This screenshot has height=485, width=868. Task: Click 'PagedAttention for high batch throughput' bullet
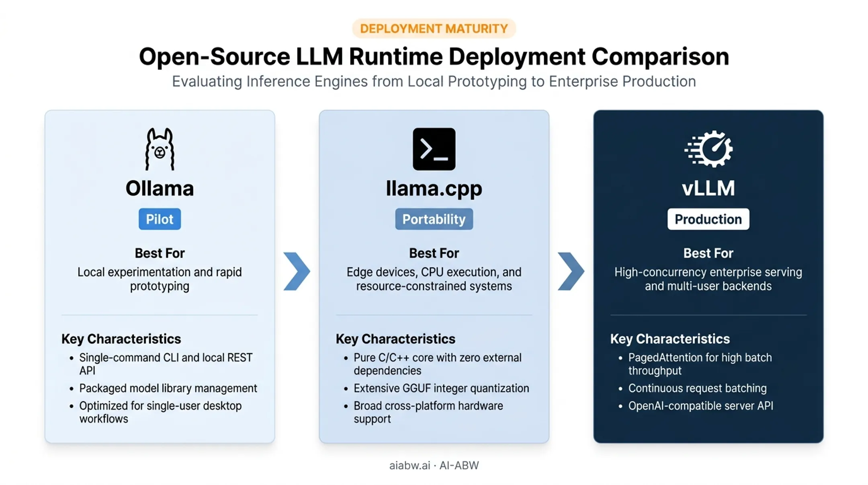click(700, 364)
